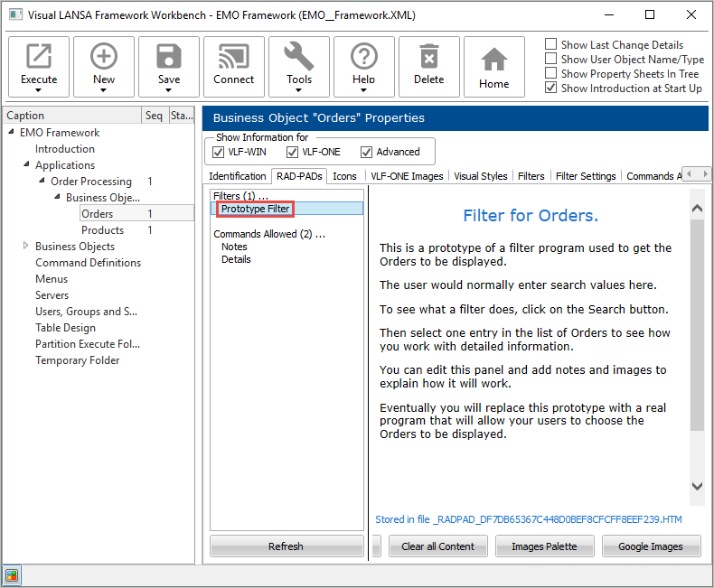Viewport: 714px width, 588px height.
Task: Collapse the Applications tree node
Action: tap(26, 165)
